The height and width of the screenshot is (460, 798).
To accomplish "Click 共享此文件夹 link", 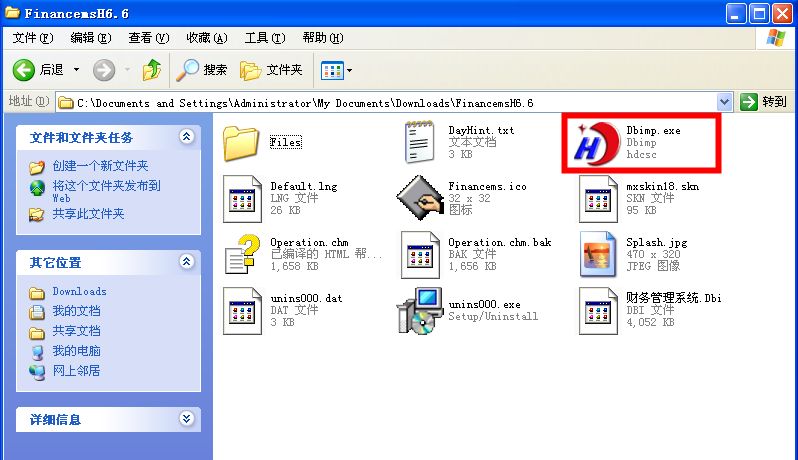I will click(88, 214).
